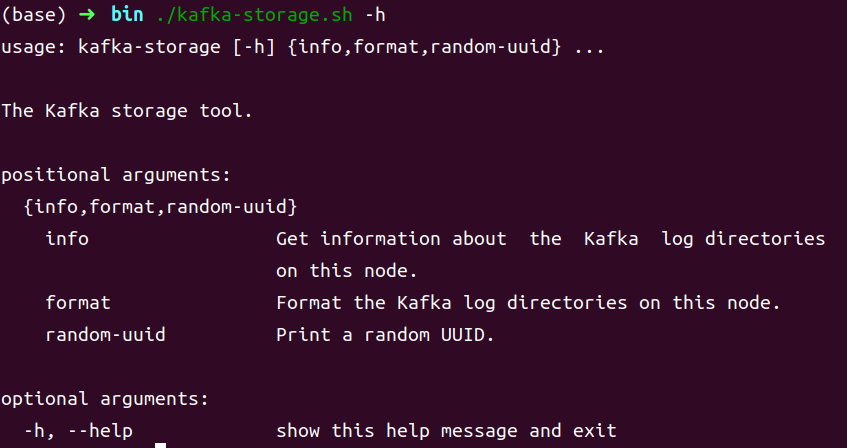Click the trailing ellipsis in usage line
This screenshot has width=847, height=448.
[x=588, y=48]
